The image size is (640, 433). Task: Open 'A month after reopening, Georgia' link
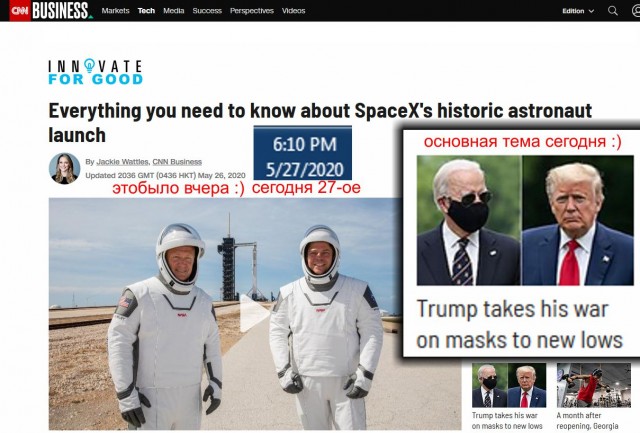click(587, 421)
